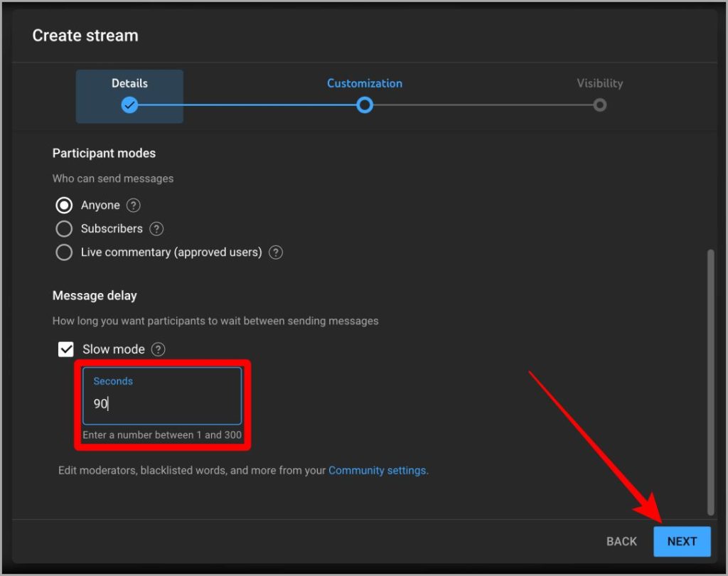Click the 'How long you want participants to wait' description

tap(215, 321)
